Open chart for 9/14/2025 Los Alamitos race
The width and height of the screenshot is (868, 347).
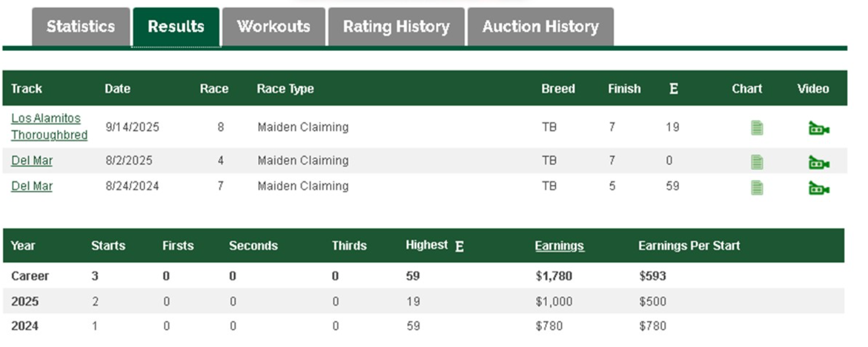pos(757,127)
